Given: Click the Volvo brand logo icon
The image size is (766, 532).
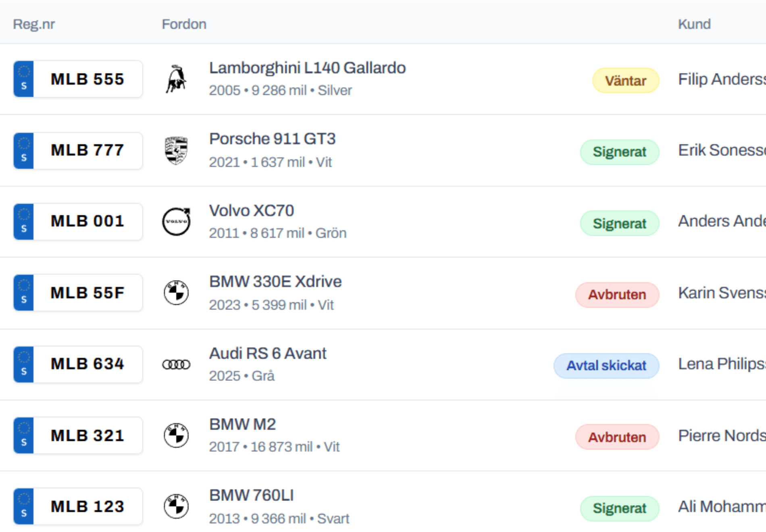Looking at the screenshot, I should pyautogui.click(x=176, y=222).
